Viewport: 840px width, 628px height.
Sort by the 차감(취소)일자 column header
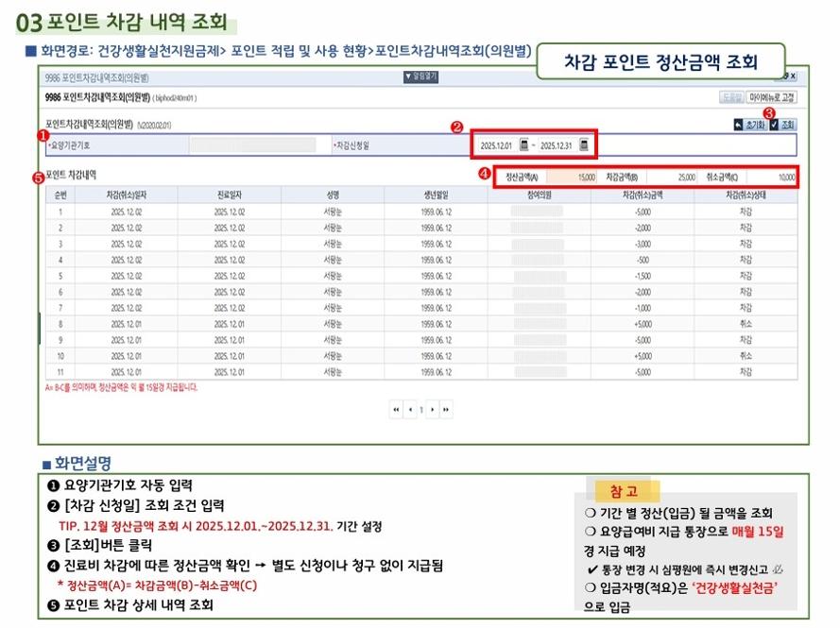pos(125,195)
